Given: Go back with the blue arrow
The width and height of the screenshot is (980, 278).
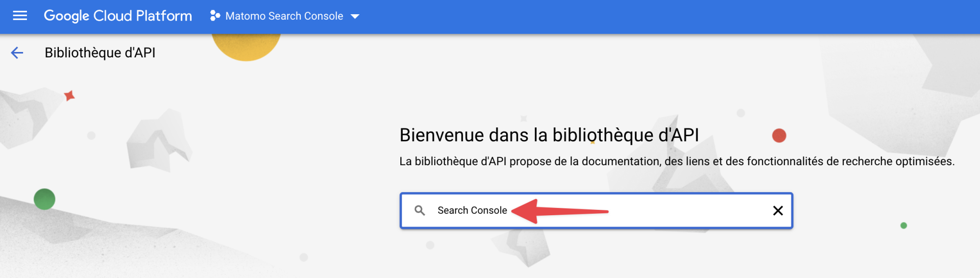Looking at the screenshot, I should pyautogui.click(x=17, y=52).
